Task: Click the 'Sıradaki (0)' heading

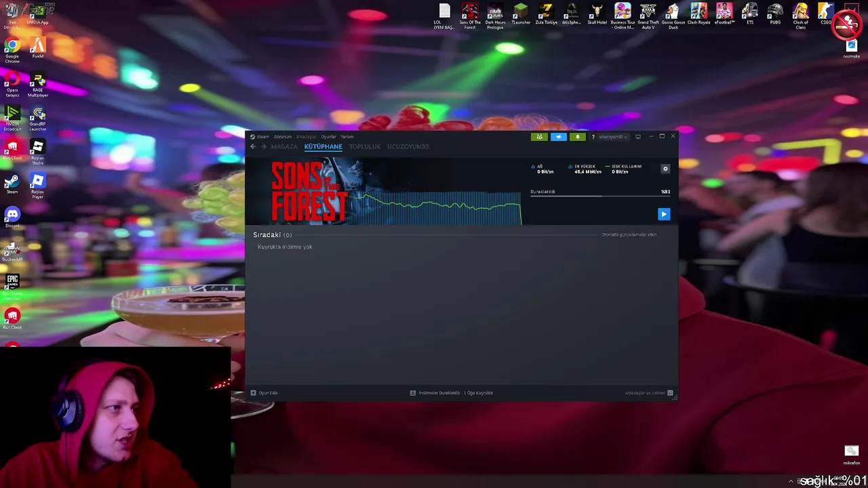Action: (273, 235)
